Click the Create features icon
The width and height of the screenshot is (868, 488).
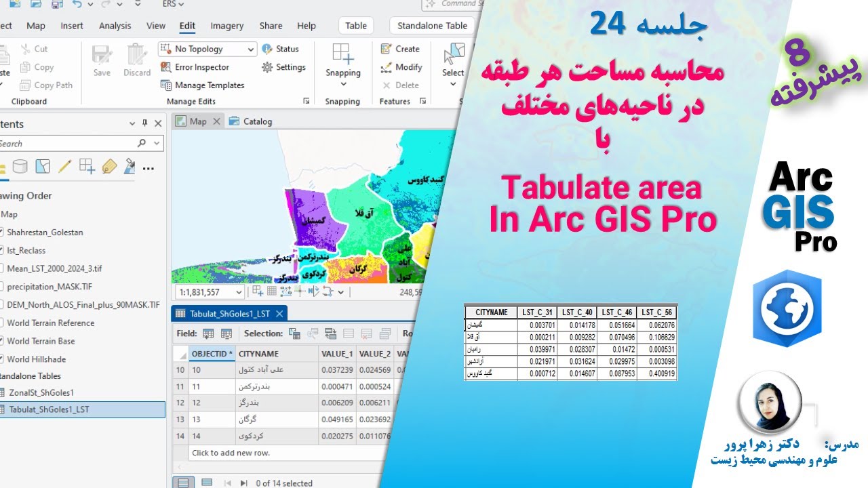386,49
